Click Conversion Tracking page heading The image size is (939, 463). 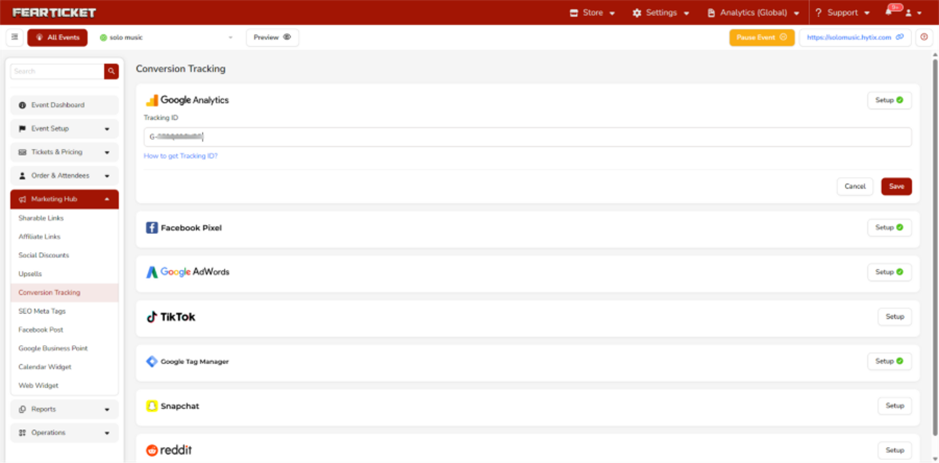[181, 69]
